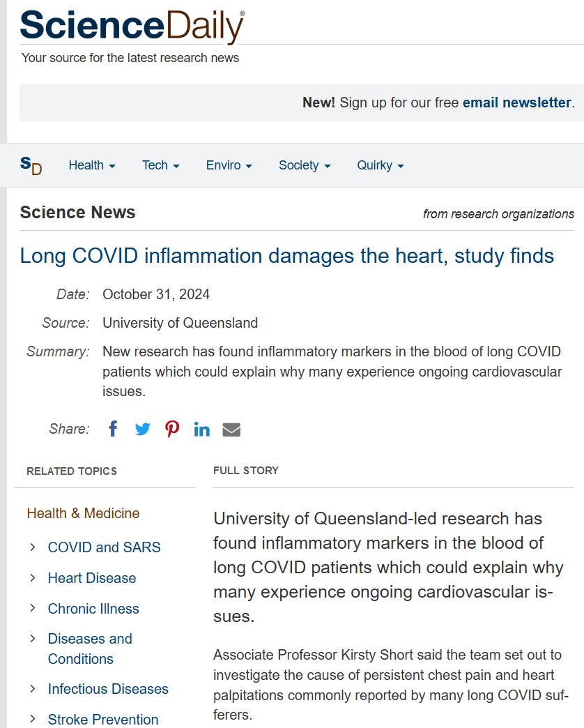
Task: Click the ScienceDaily logo
Action: 132,26
